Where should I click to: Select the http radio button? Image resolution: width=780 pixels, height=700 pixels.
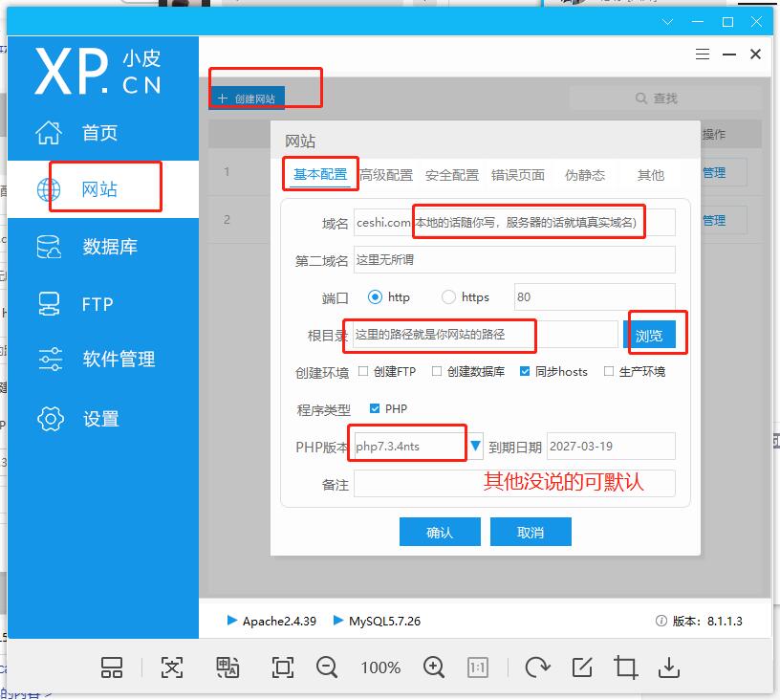point(375,297)
